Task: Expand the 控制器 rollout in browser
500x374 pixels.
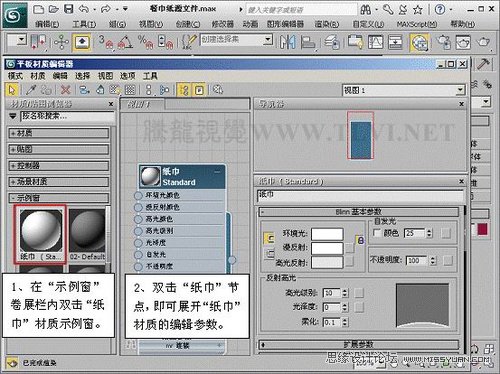Action: [59, 166]
